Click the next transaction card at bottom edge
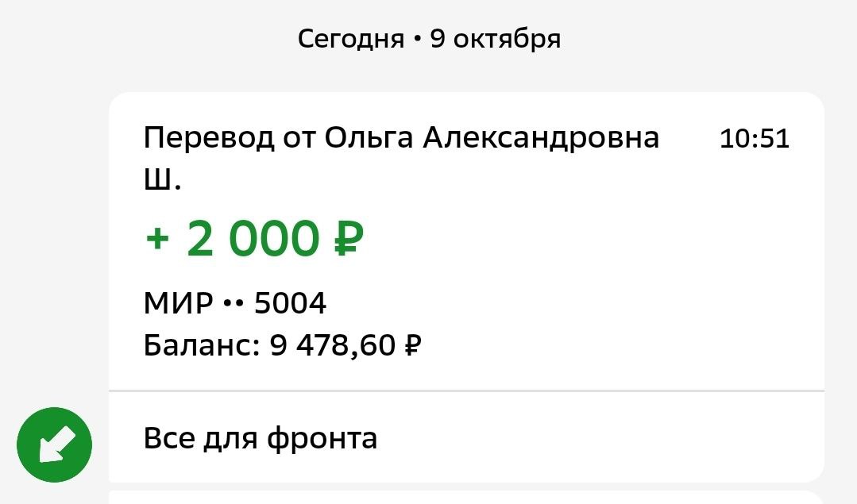 click(465, 498)
